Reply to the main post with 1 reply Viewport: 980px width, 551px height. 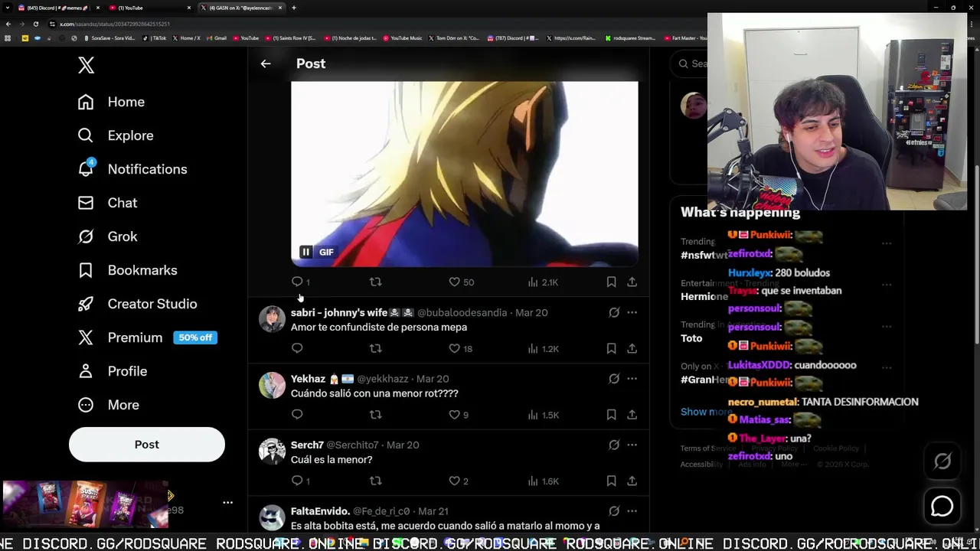(301, 282)
